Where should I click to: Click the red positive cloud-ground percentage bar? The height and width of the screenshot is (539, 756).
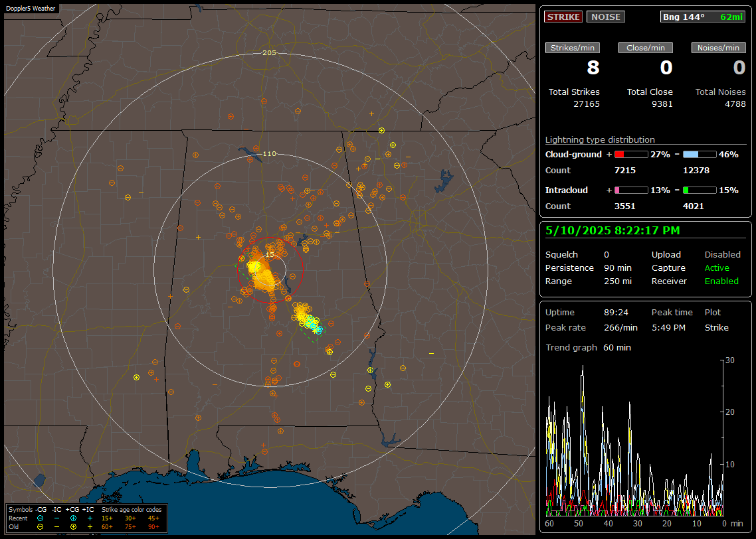pyautogui.click(x=631, y=155)
